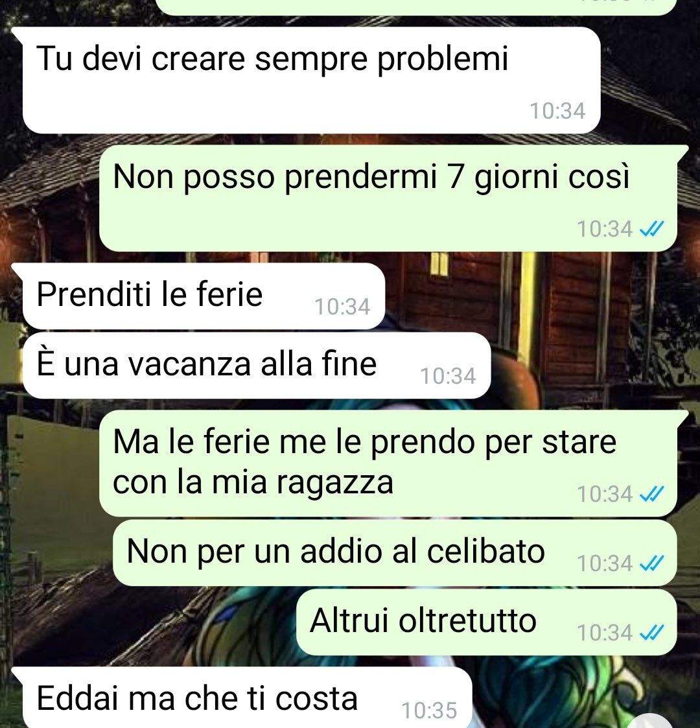Click the blue double ticks on "Altrui oltretutto"
Viewport: 700px width, 728px height.
tap(651, 632)
